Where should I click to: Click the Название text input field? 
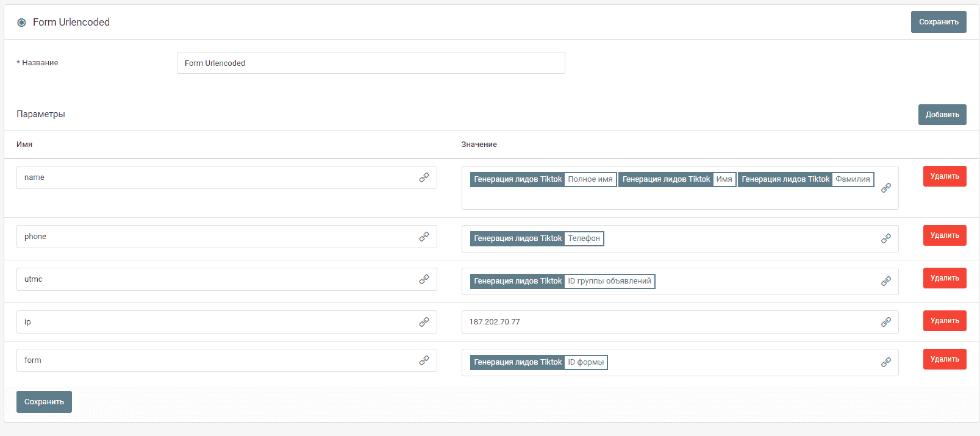tap(370, 63)
